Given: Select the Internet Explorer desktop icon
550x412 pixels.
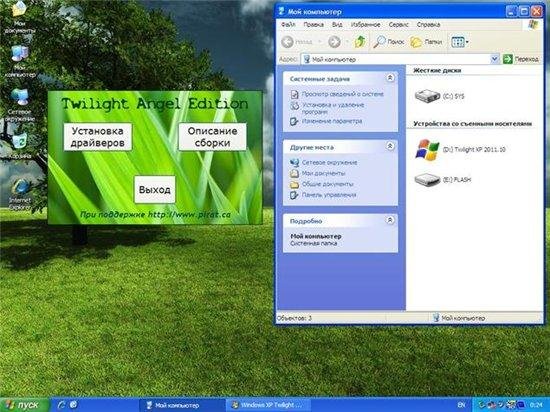Looking at the screenshot, I should point(20,194).
